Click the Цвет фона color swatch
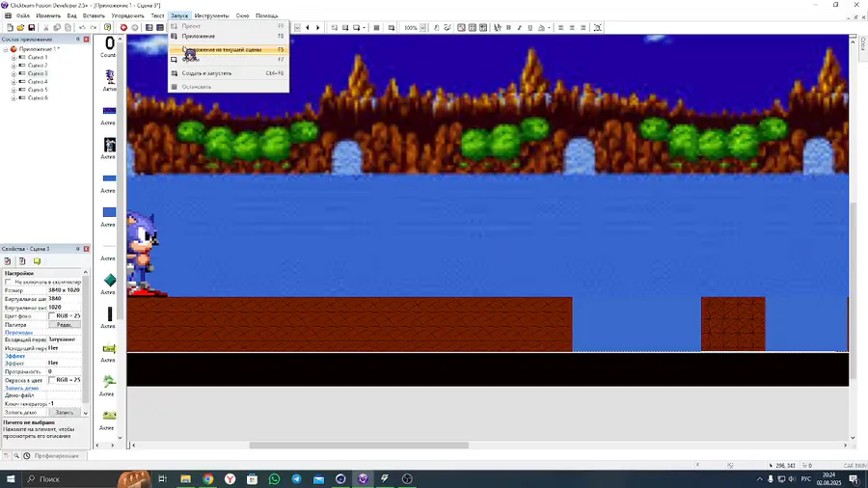Screen dimensions: 868x488 coord(51,316)
